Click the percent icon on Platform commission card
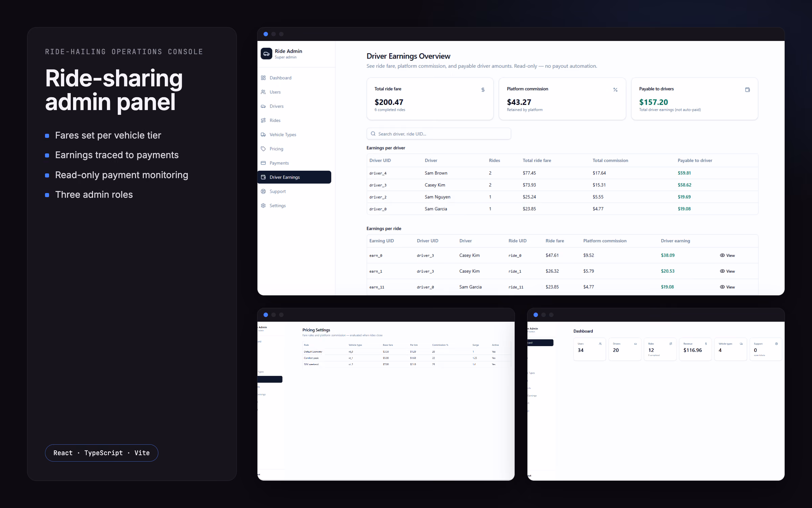Screen dimensions: 812x508 coord(615,90)
